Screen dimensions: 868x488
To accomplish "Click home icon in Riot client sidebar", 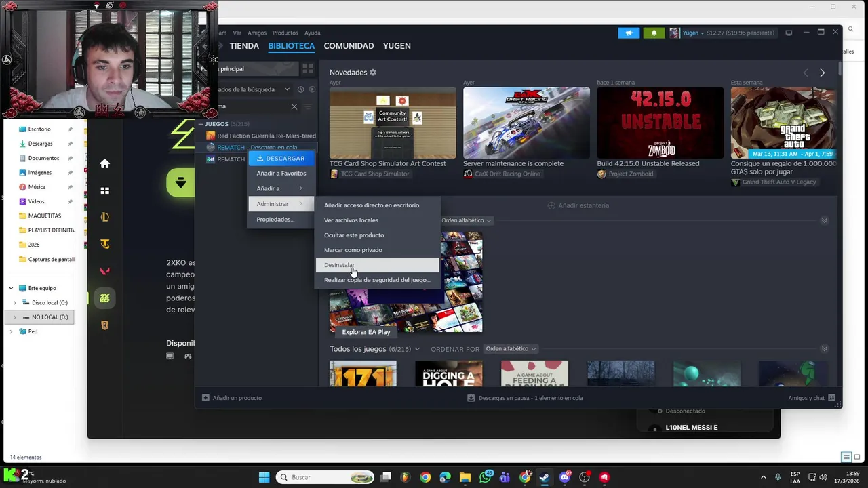I will pyautogui.click(x=104, y=163).
